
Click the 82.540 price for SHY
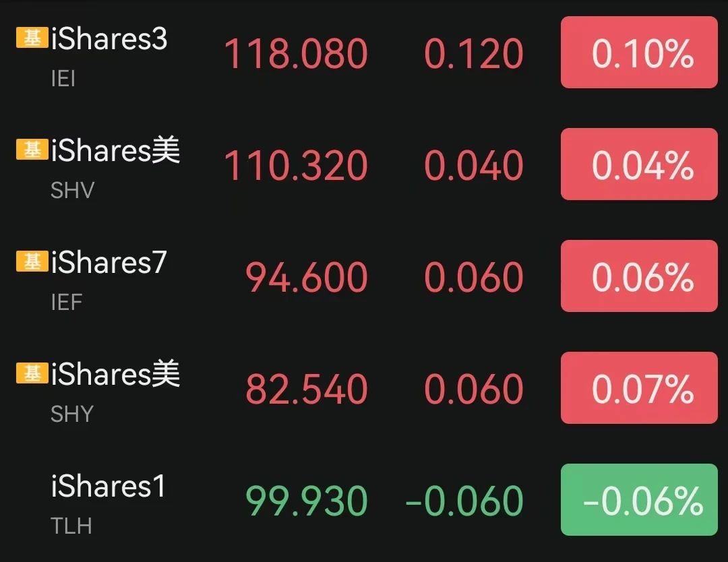pos(307,389)
